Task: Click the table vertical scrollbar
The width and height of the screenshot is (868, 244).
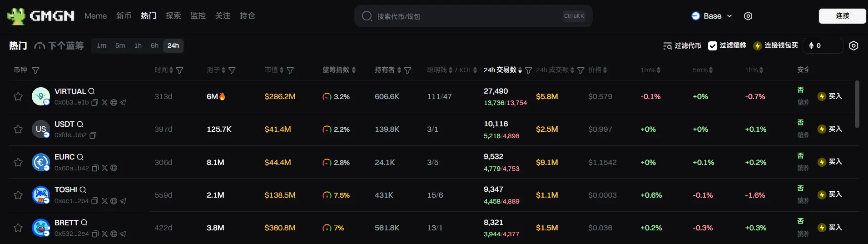Action: (857, 105)
